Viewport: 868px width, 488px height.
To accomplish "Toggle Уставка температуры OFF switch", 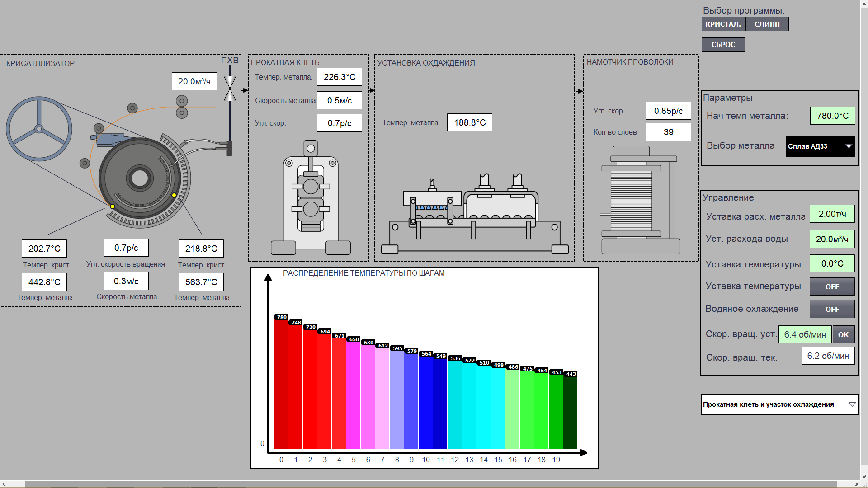I will pyautogui.click(x=831, y=286).
